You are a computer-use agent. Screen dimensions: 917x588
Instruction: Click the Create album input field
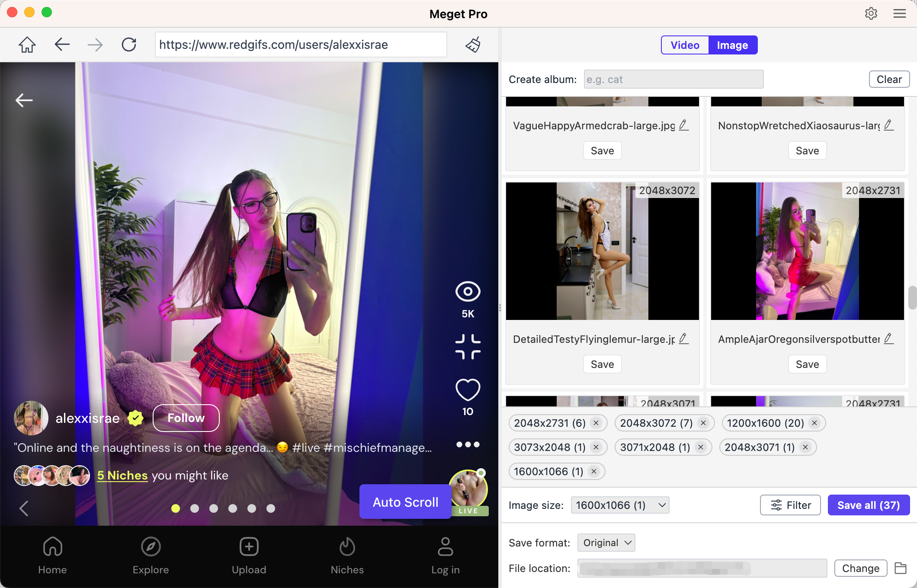[673, 79]
